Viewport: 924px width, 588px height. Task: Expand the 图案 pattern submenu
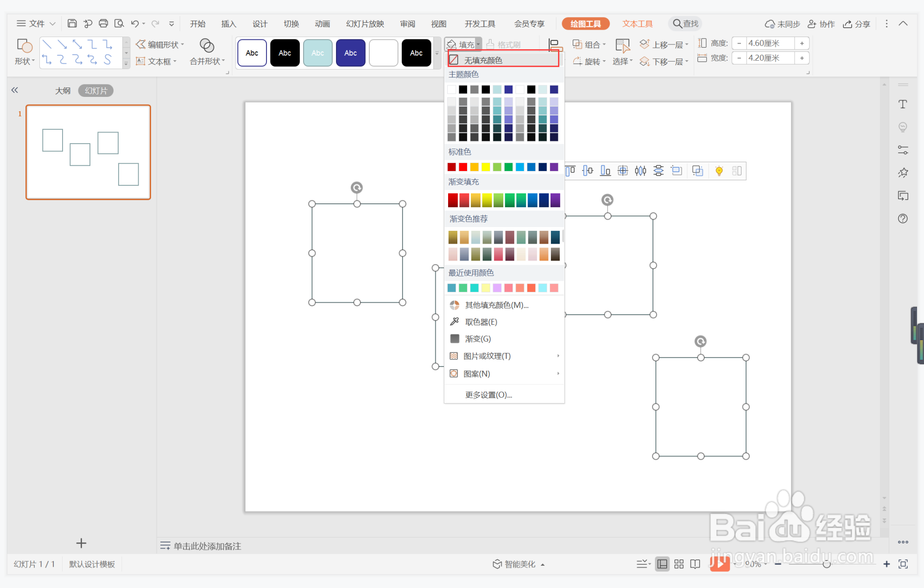(504, 373)
